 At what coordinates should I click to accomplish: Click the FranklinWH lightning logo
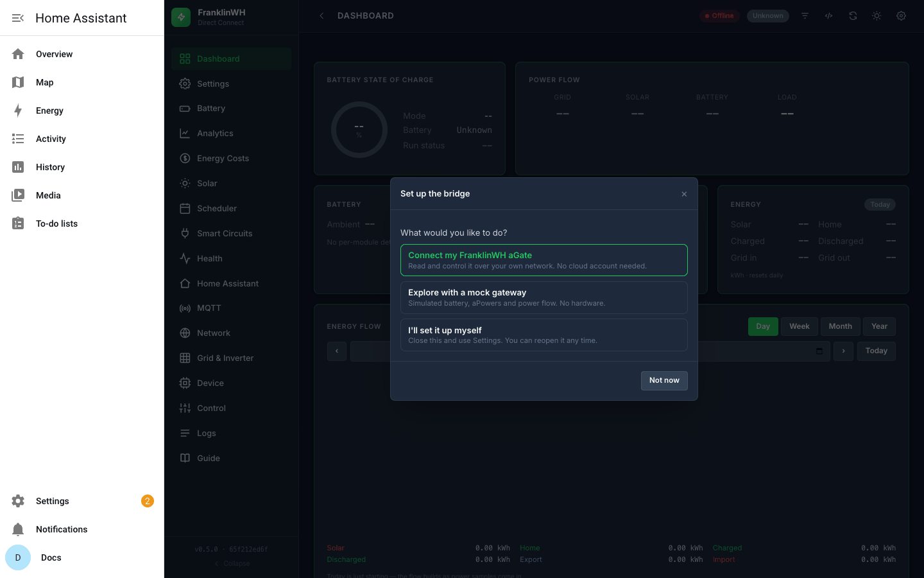pyautogui.click(x=181, y=17)
